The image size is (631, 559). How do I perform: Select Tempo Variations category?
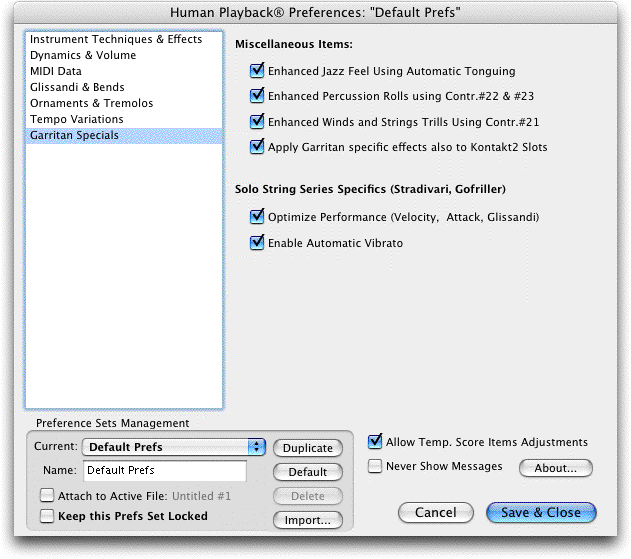[x=124, y=120]
